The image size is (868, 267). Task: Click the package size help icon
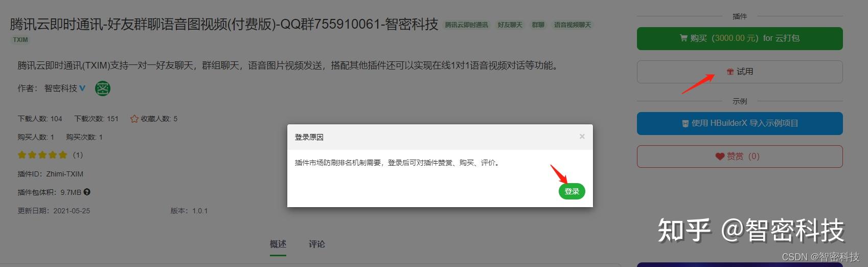pos(87,192)
